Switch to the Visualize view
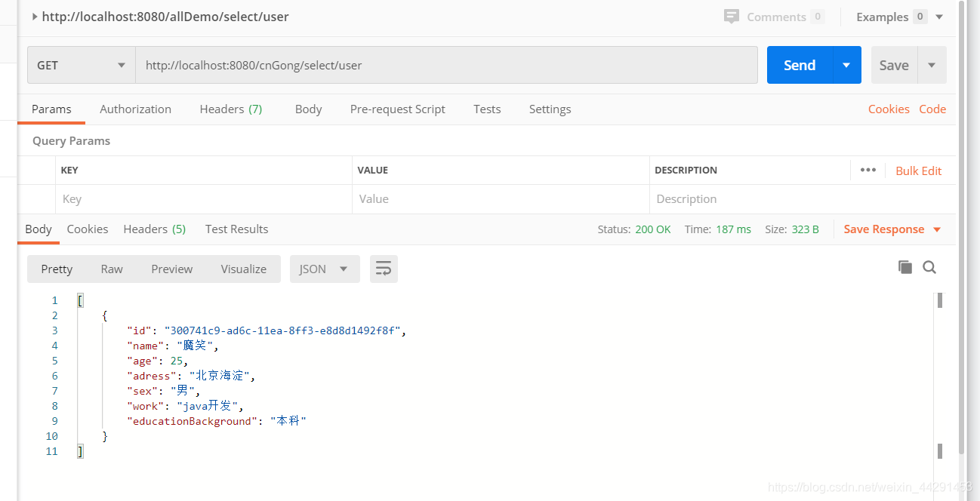The width and height of the screenshot is (980, 501). (x=243, y=269)
